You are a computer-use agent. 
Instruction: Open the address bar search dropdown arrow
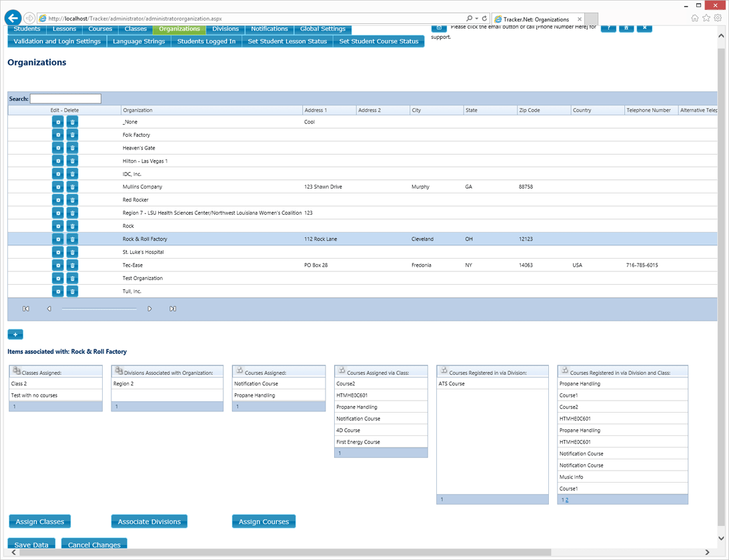point(476,19)
